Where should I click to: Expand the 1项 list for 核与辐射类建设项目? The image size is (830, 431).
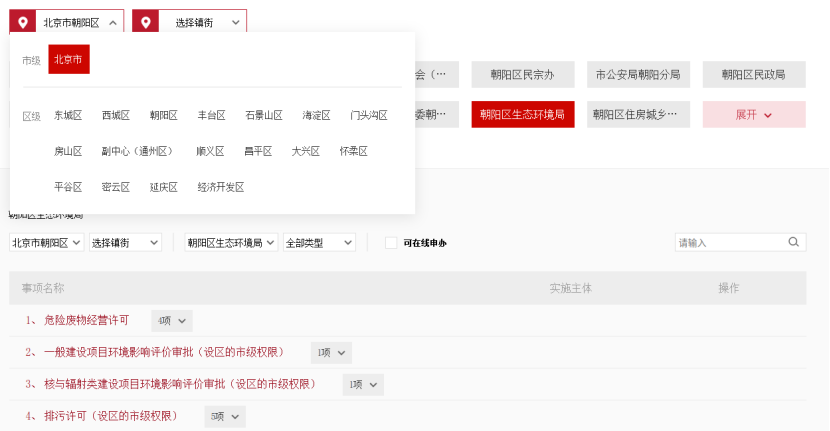(363, 384)
